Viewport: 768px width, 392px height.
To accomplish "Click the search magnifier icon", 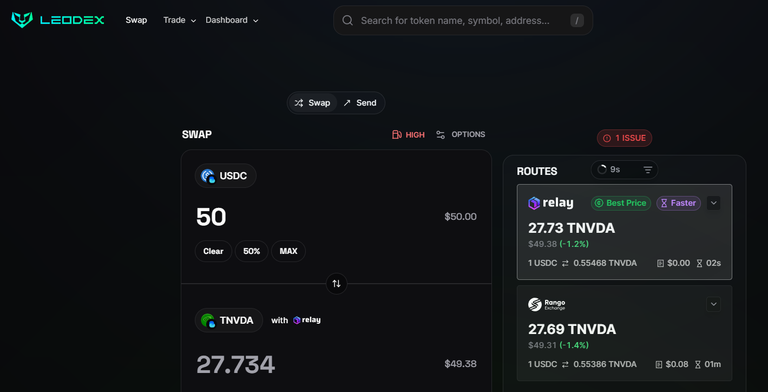I will (x=348, y=21).
